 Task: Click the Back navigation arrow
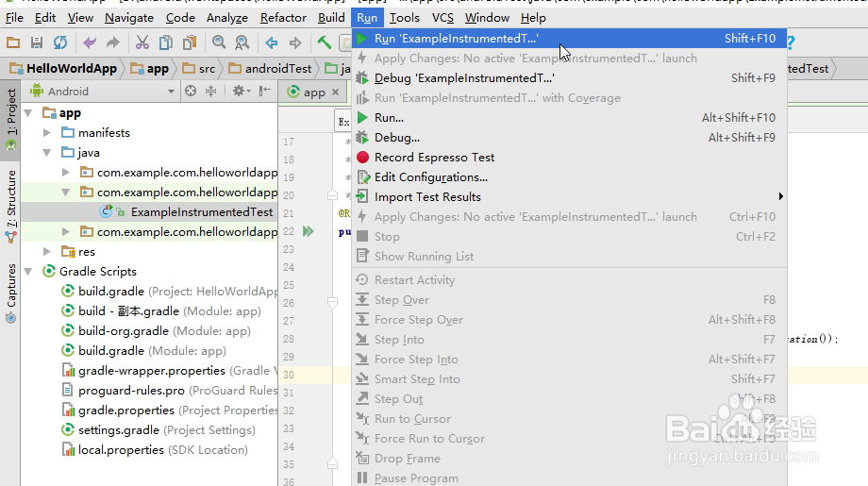(x=272, y=42)
